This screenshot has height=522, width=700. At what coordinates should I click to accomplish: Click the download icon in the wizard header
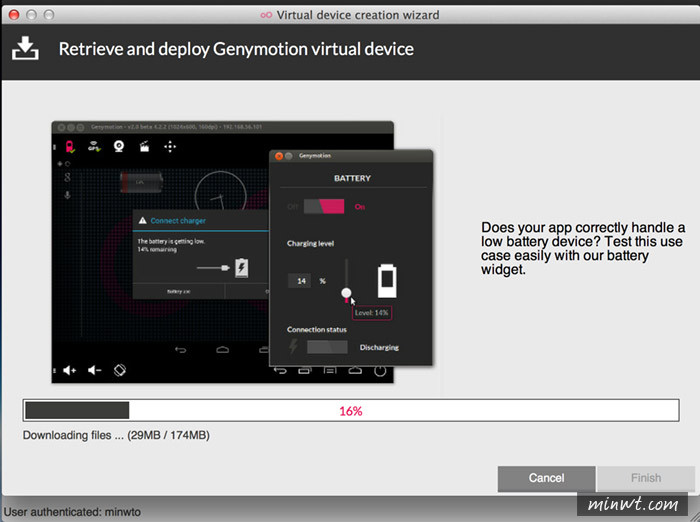(x=25, y=48)
